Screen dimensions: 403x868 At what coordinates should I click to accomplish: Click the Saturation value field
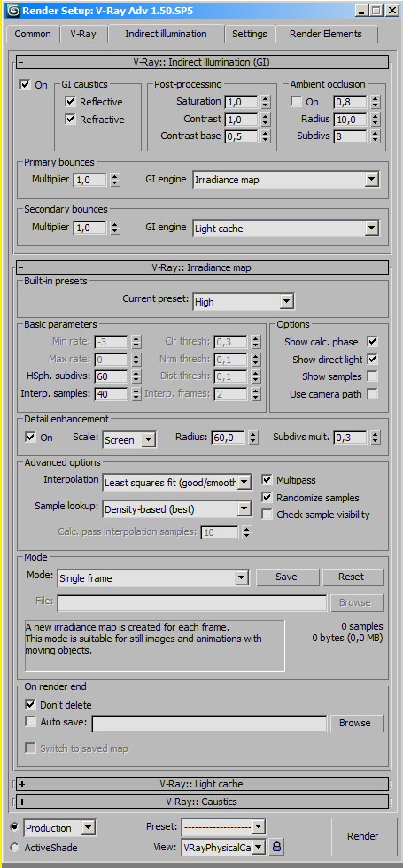pos(241,102)
